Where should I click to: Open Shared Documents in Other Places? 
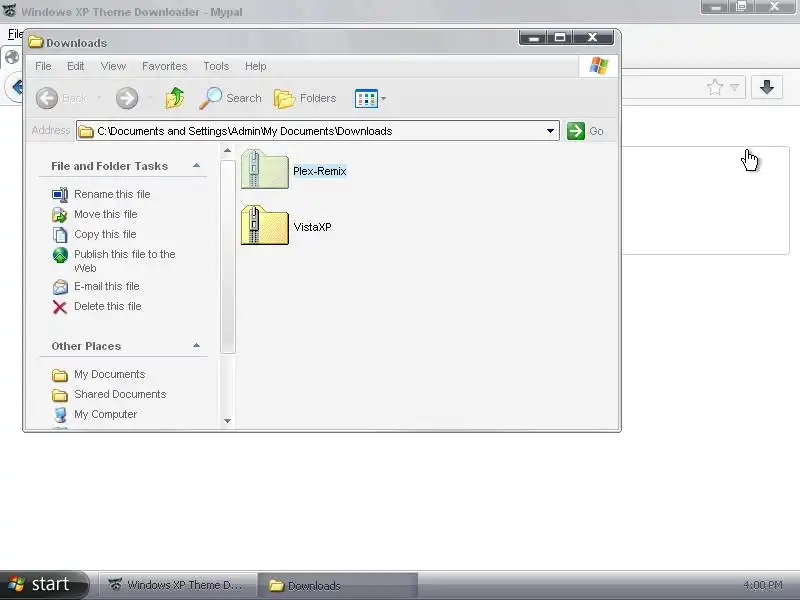pyautogui.click(x=120, y=394)
